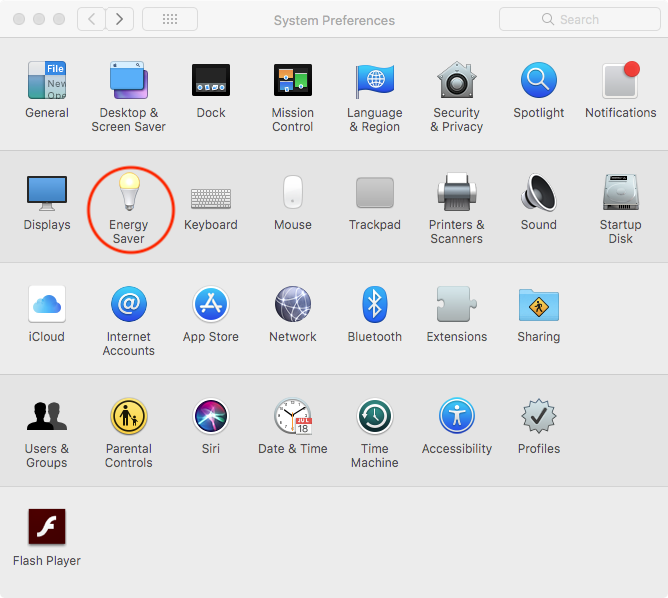This screenshot has width=668, height=598.
Task: Click the Show All grid button
Action: [x=170, y=19]
